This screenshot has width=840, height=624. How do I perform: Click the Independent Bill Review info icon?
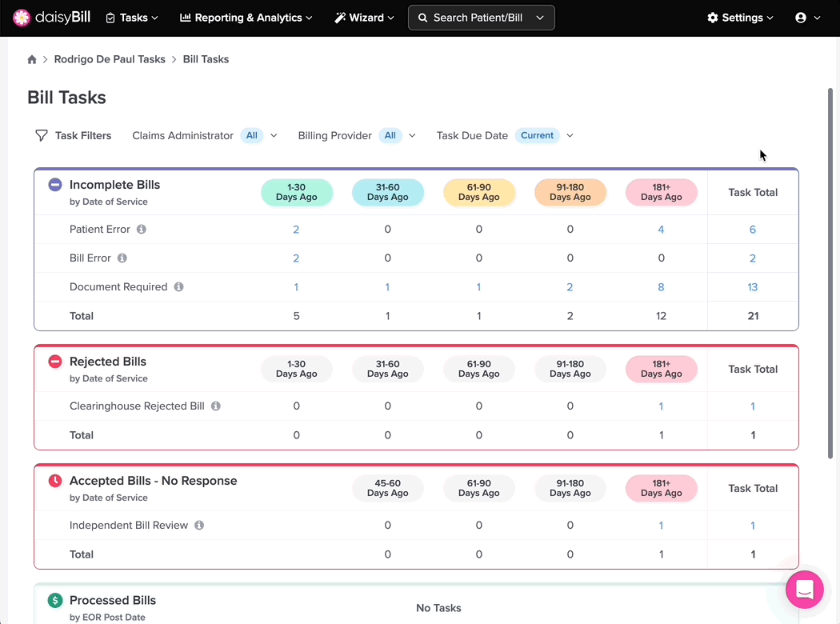point(199,526)
